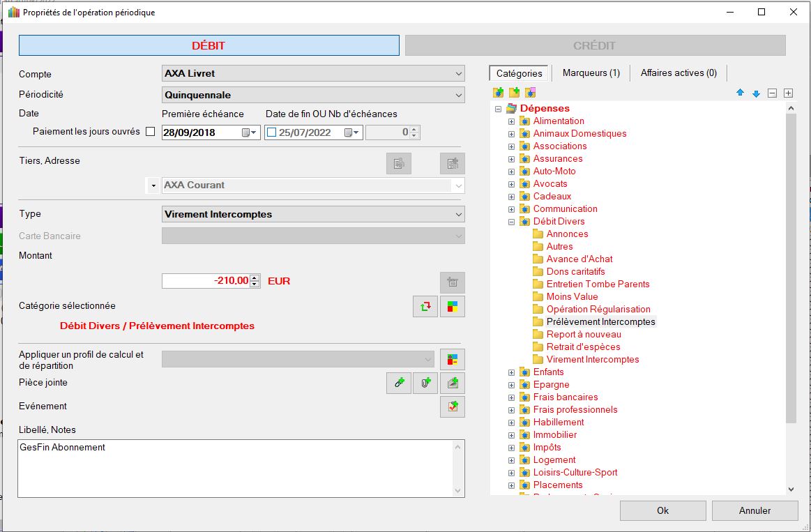Screen dimensions: 811x532
Task: Click the calculation profile icon button
Action: pos(452,359)
